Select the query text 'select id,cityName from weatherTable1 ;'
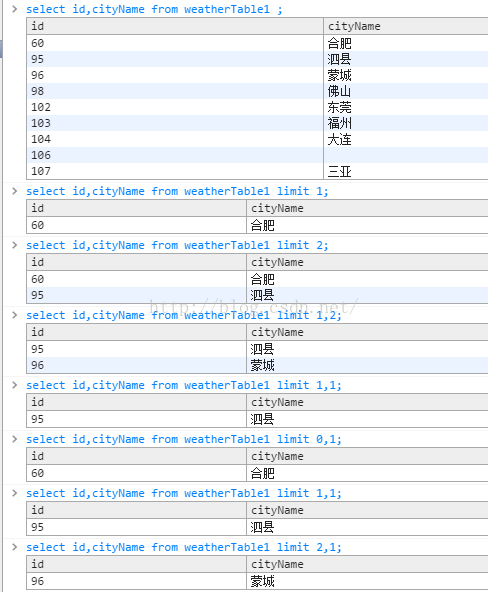 (x=154, y=9)
